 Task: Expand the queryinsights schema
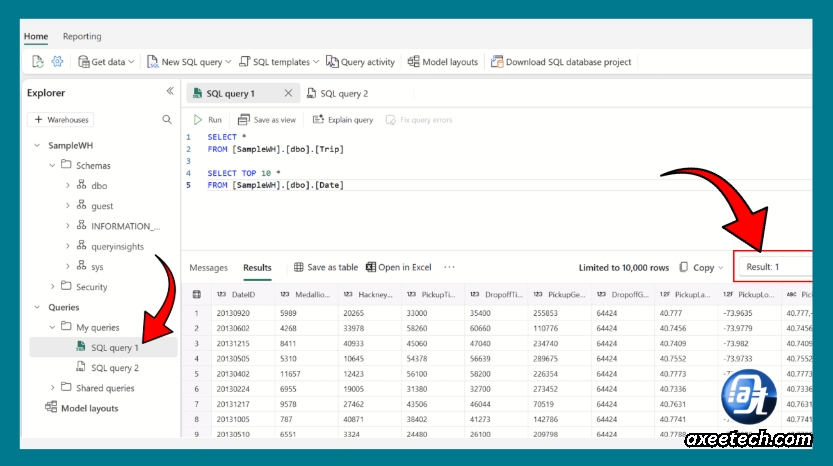click(67, 246)
